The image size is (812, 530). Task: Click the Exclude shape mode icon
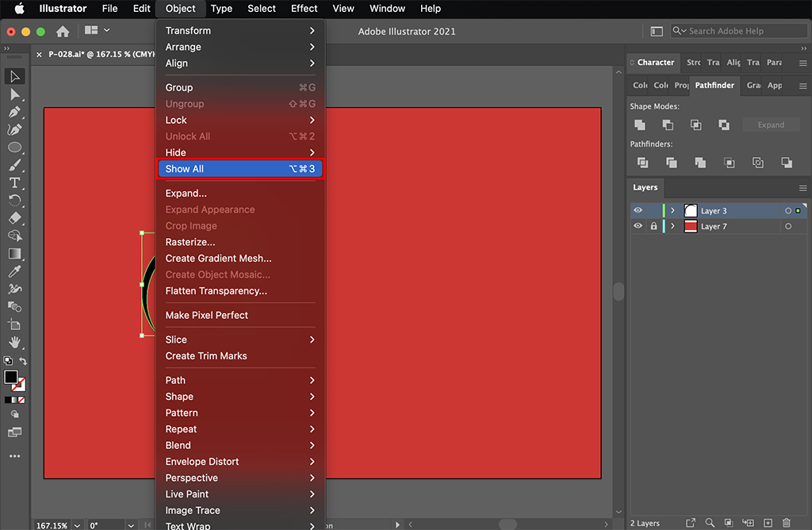[724, 125]
